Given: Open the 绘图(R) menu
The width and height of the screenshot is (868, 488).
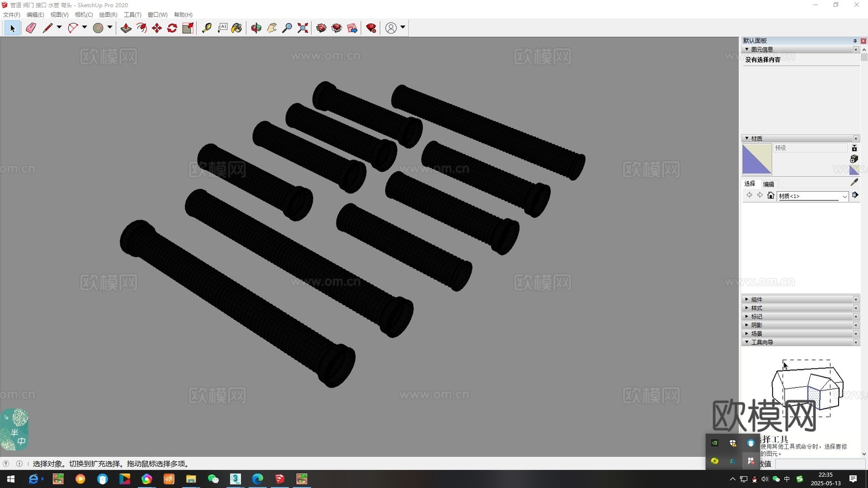Looking at the screenshot, I should pyautogui.click(x=108, y=15).
